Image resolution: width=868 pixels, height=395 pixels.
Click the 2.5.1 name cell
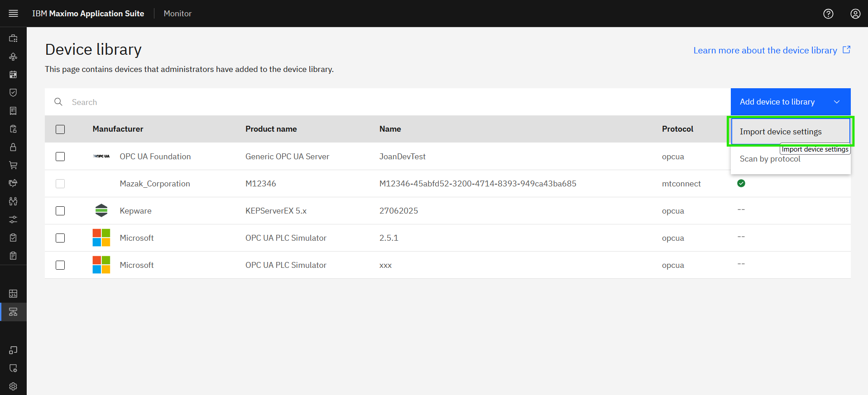pos(388,238)
